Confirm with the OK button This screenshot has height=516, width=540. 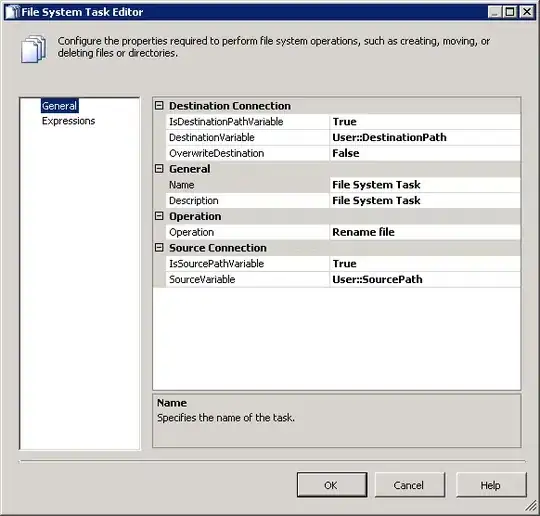(332, 485)
